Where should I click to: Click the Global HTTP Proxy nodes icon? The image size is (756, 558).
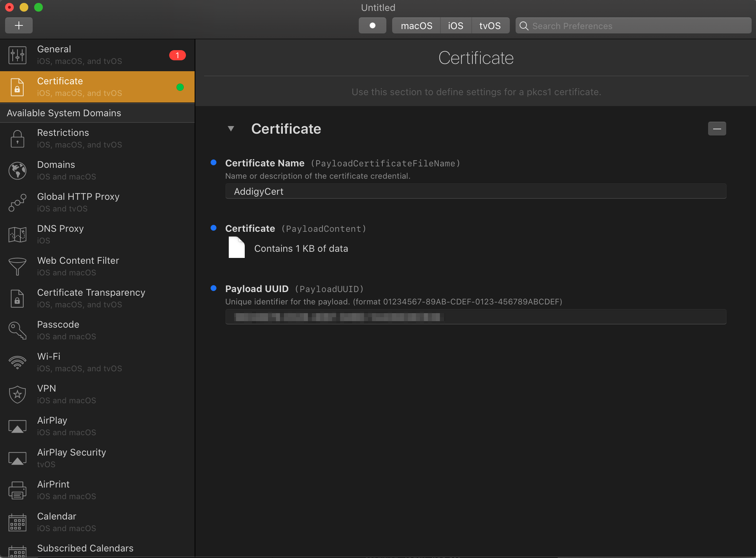point(17,203)
